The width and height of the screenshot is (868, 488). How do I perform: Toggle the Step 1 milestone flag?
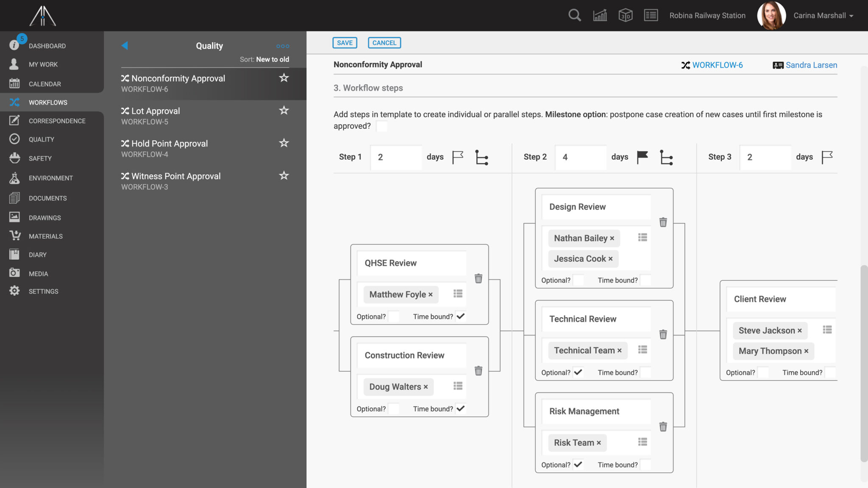coord(458,157)
